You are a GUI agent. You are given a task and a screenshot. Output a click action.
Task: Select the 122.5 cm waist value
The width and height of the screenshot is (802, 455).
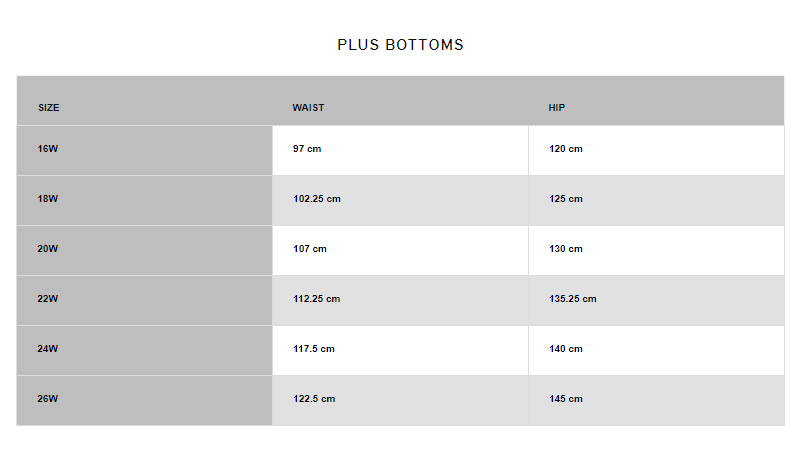pos(314,399)
